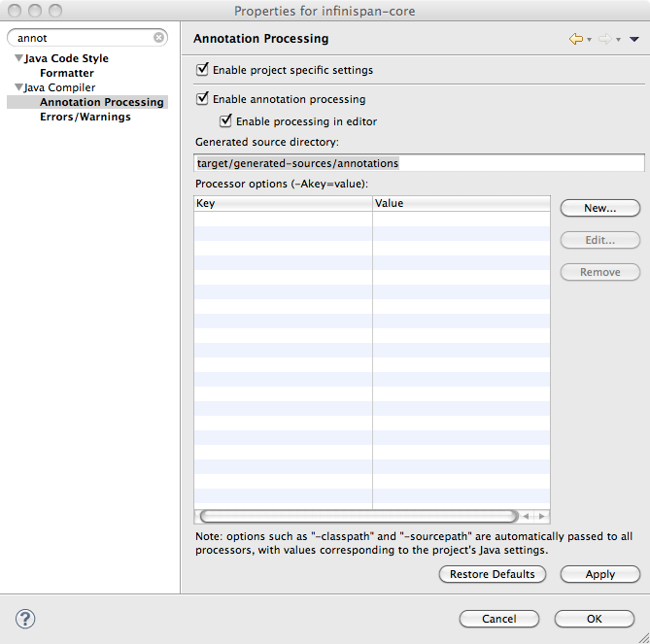The width and height of the screenshot is (650, 644).
Task: Click the horizontal scrollbar right arrow
Action: [542, 517]
